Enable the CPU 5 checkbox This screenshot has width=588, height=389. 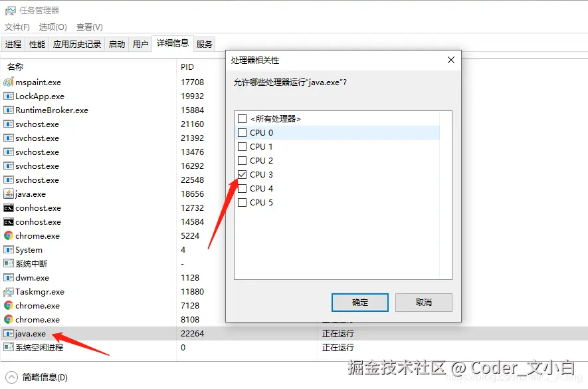tap(243, 202)
